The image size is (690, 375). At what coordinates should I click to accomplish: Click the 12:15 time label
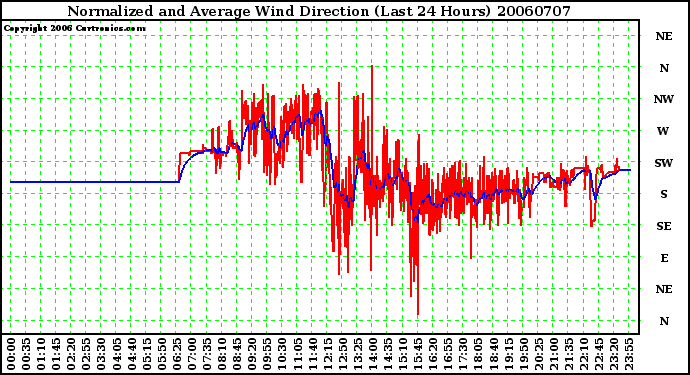pyautogui.click(x=327, y=354)
